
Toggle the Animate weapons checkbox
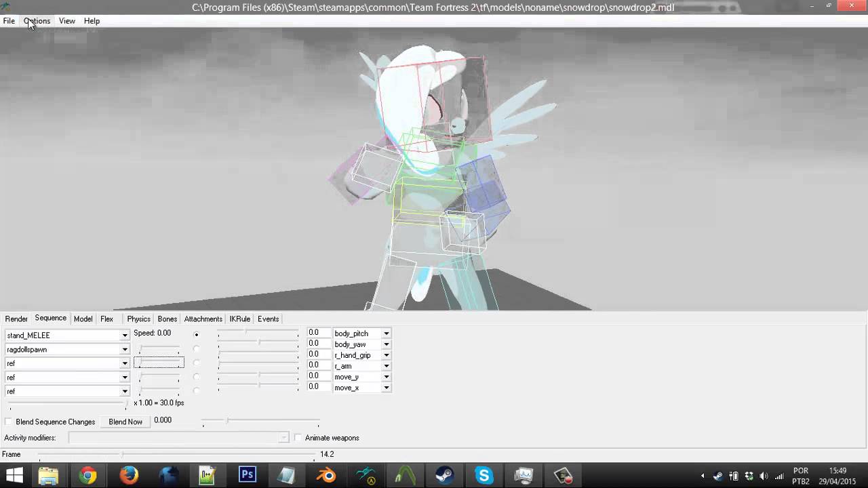(298, 438)
